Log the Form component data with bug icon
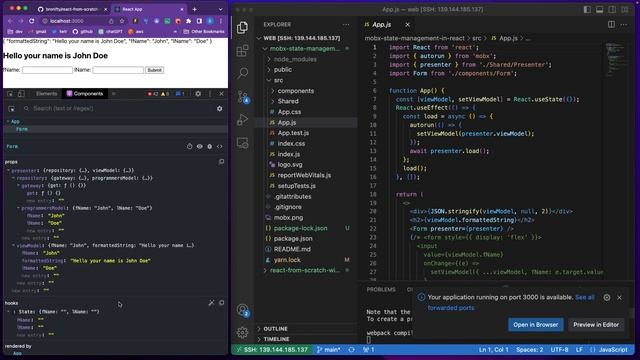This screenshot has height=360, width=640. tap(209, 146)
